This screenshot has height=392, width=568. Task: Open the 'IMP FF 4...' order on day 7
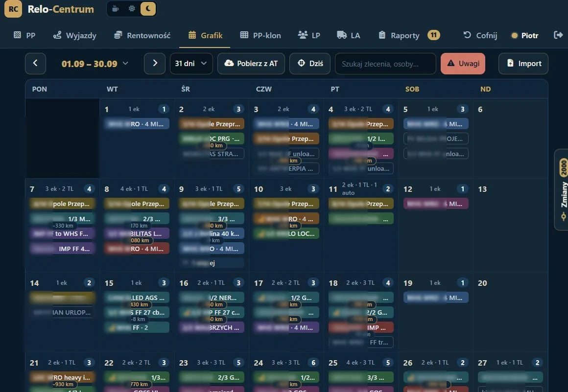[x=62, y=249]
